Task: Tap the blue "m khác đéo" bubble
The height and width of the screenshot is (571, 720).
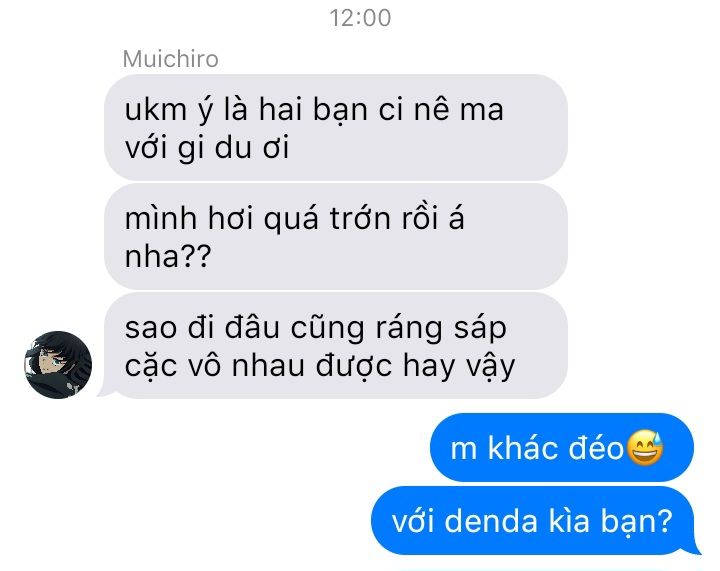Action: coord(562,447)
